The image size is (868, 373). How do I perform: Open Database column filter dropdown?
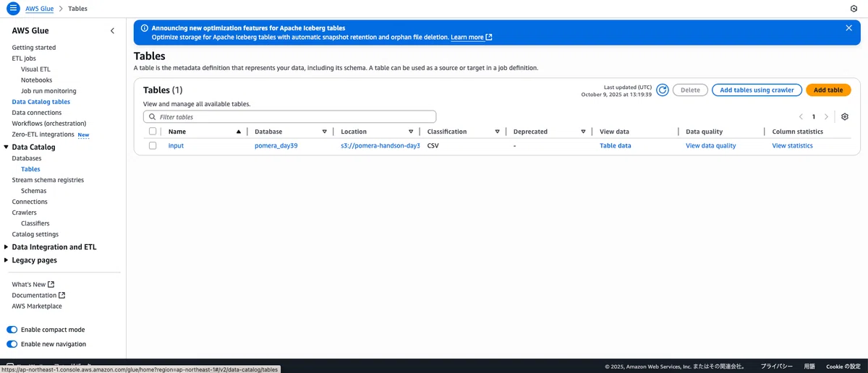(x=325, y=132)
